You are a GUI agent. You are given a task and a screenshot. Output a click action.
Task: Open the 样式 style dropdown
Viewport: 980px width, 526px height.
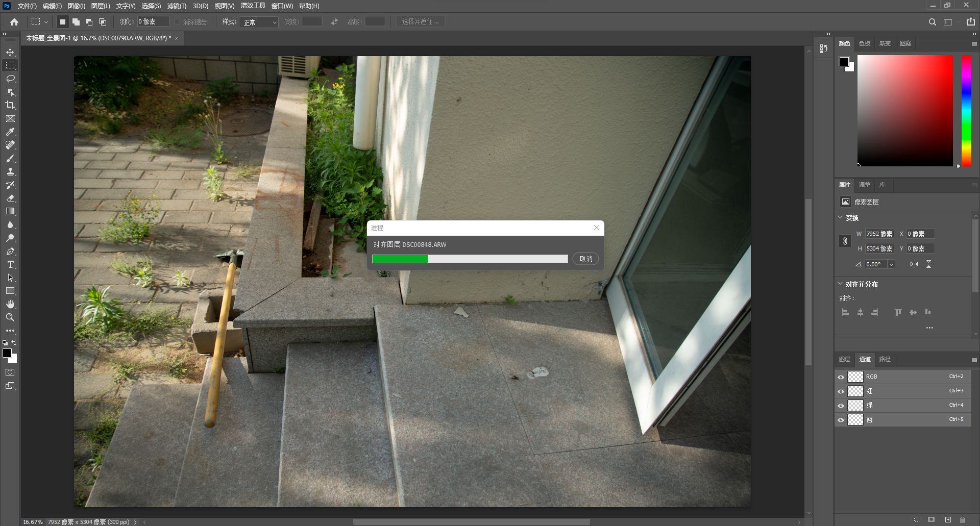pos(259,22)
